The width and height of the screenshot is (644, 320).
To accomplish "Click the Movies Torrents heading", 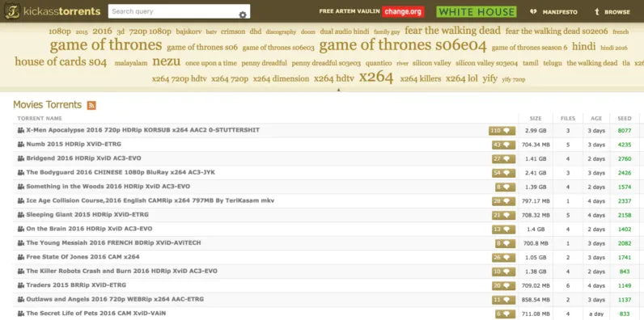I will point(47,104).
